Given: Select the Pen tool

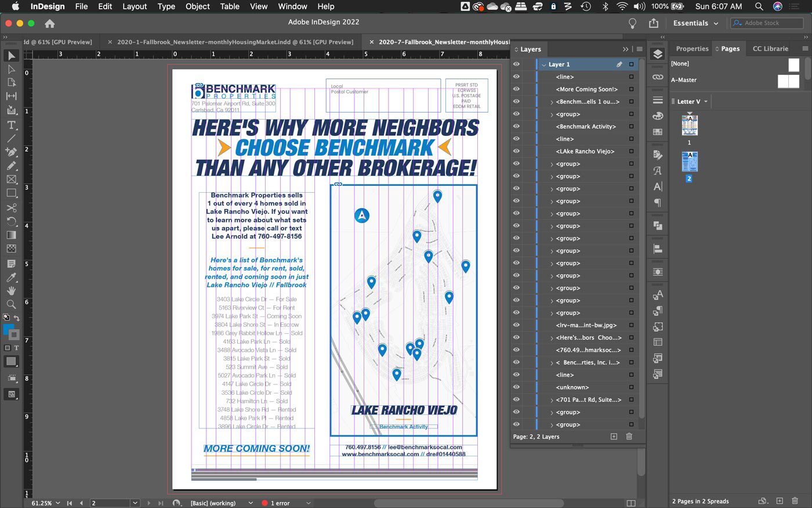Looking at the screenshot, I should pyautogui.click(x=11, y=152).
